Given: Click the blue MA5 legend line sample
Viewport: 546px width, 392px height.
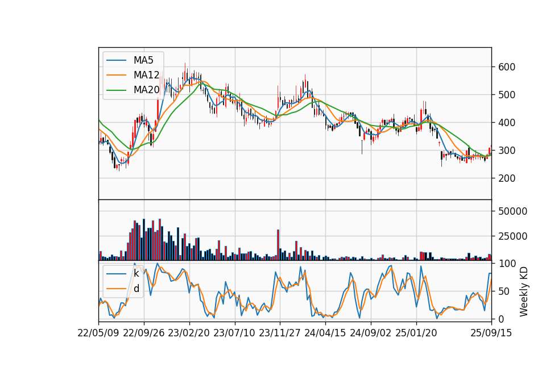Looking at the screenshot, I should click(116, 60).
